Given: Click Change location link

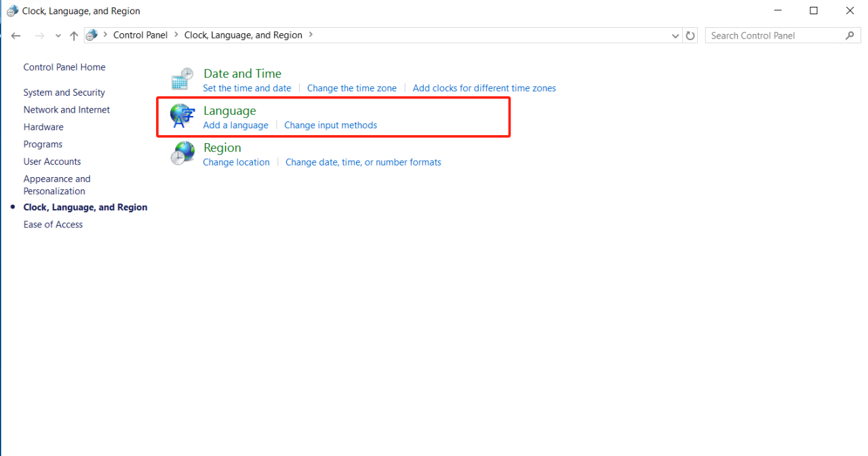Looking at the screenshot, I should [x=236, y=162].
